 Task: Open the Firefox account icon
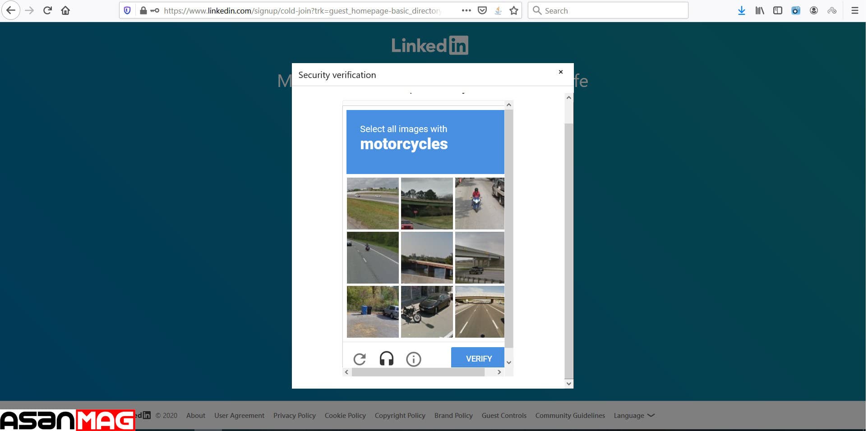814,10
